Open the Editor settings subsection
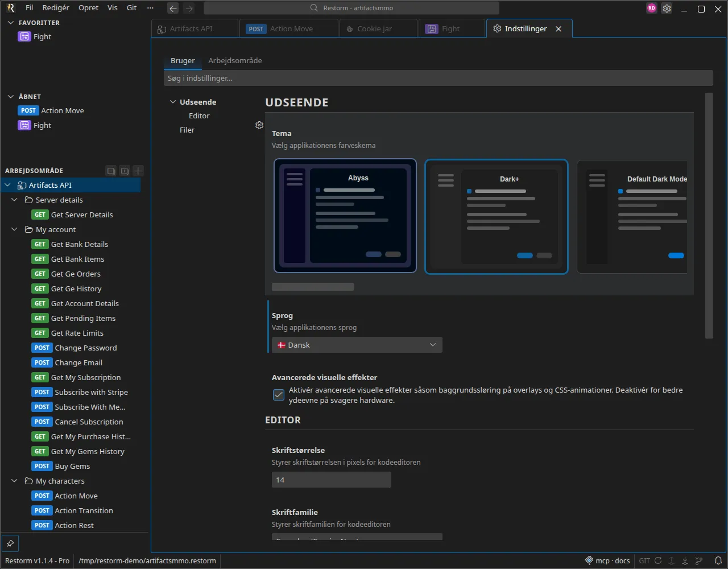The width and height of the screenshot is (728, 569). click(x=199, y=116)
